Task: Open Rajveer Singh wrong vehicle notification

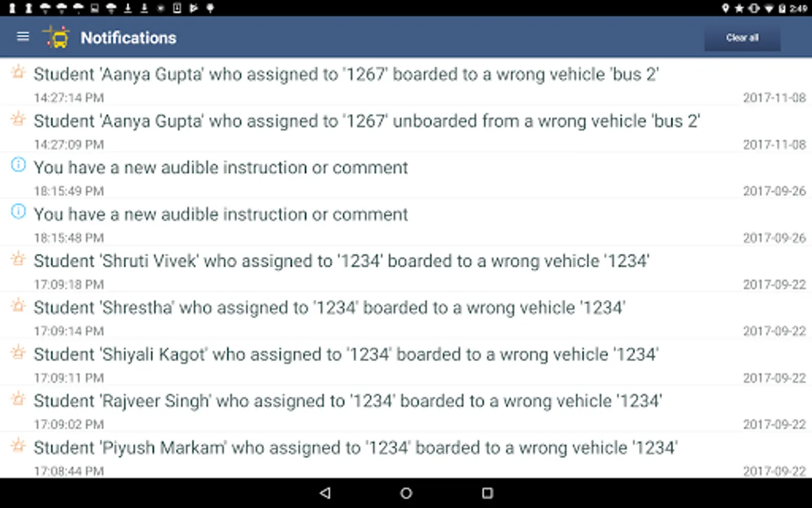Action: (x=406, y=409)
